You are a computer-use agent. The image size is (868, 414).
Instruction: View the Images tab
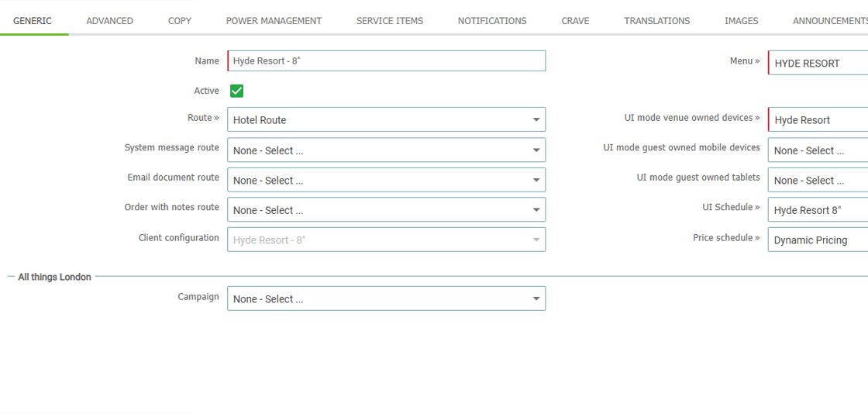tap(741, 21)
